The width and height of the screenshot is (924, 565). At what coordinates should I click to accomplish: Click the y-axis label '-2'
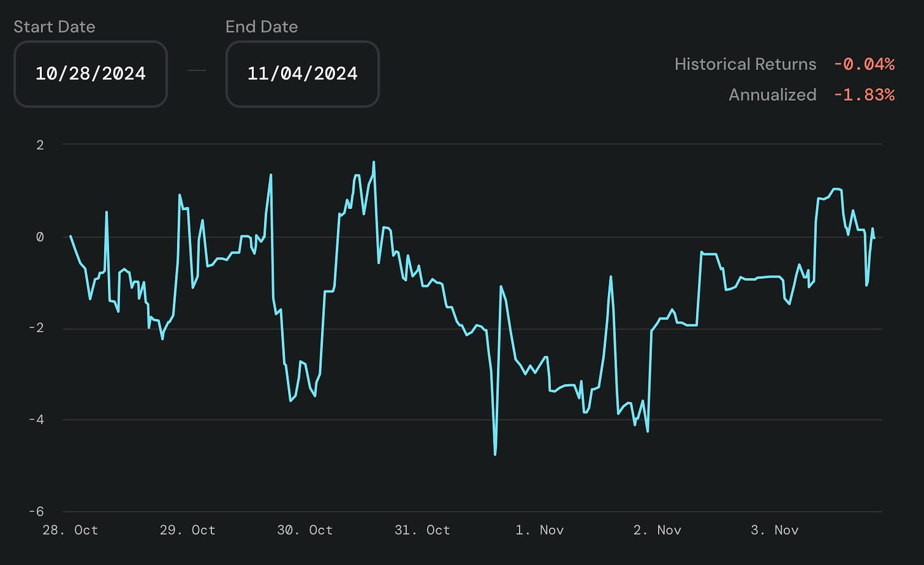(36, 328)
